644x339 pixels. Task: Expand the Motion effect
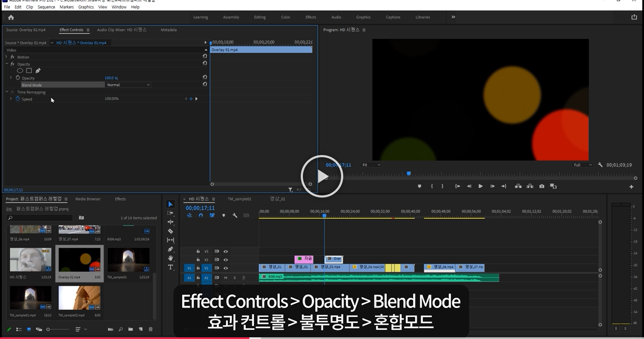click(x=6, y=57)
